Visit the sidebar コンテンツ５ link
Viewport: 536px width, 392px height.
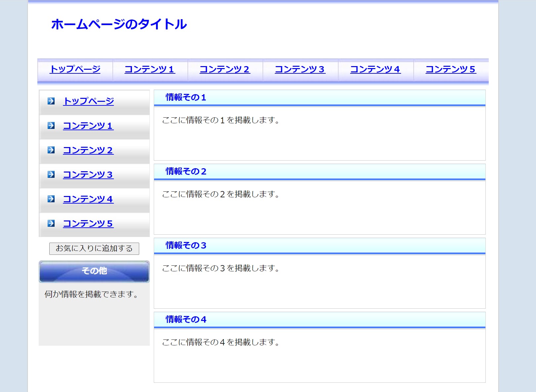click(x=88, y=224)
